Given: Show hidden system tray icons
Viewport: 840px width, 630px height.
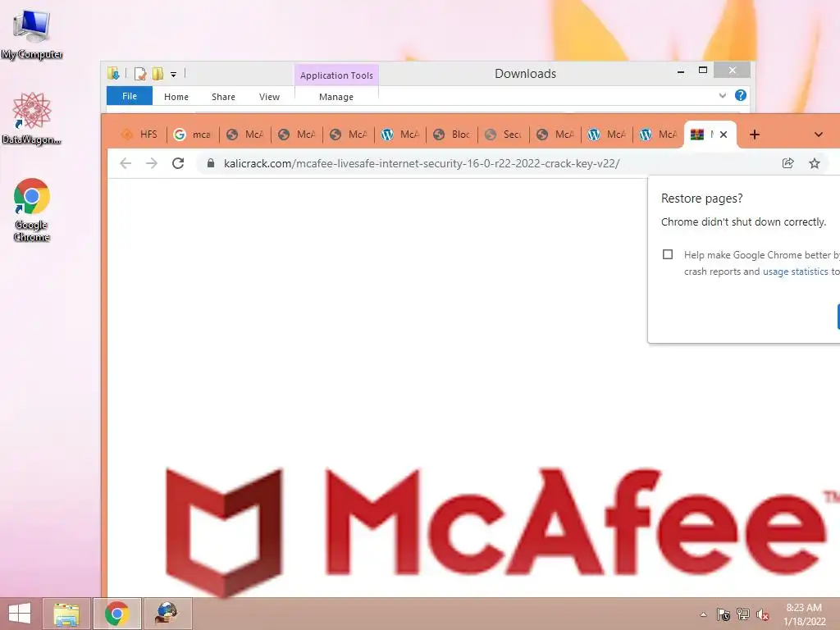Looking at the screenshot, I should [x=703, y=614].
